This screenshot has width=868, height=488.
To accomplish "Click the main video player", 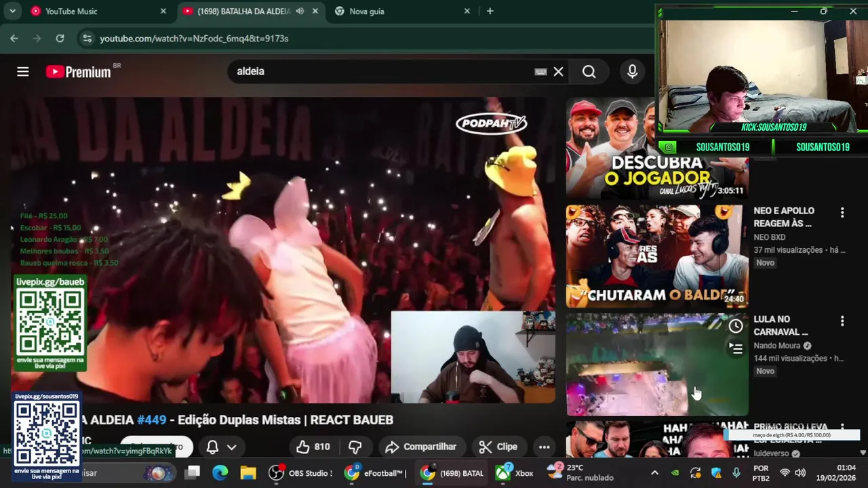I will point(283,250).
